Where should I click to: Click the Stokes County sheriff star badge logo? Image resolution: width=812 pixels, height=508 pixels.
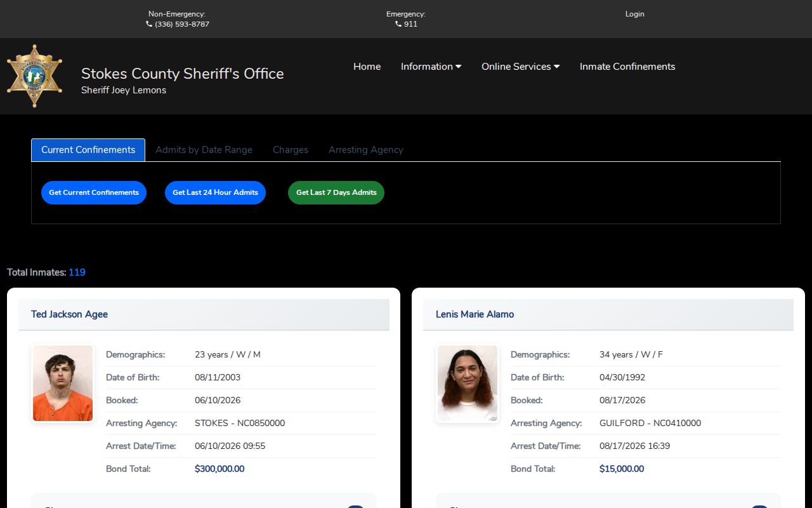click(34, 76)
